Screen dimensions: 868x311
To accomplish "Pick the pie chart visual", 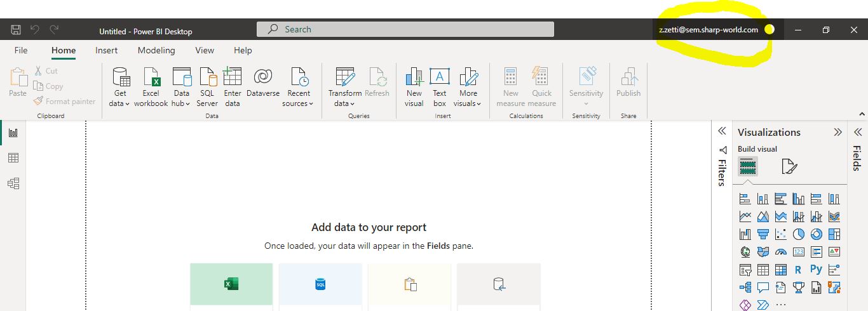I will click(799, 234).
